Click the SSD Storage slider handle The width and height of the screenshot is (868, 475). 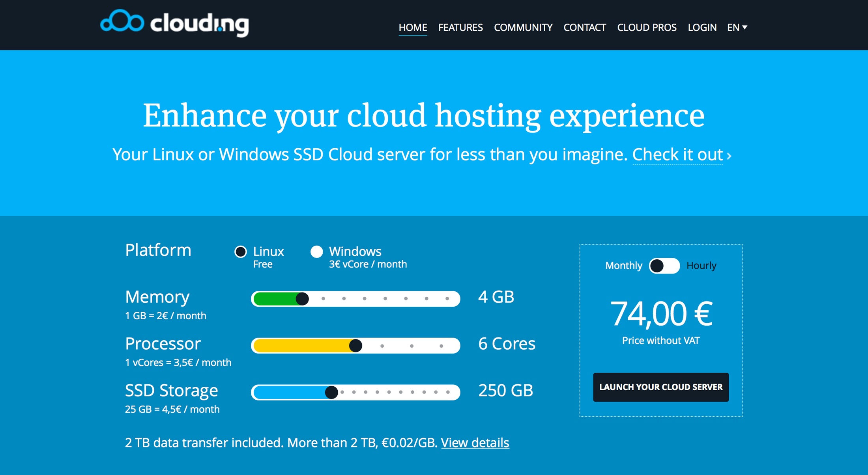331,392
